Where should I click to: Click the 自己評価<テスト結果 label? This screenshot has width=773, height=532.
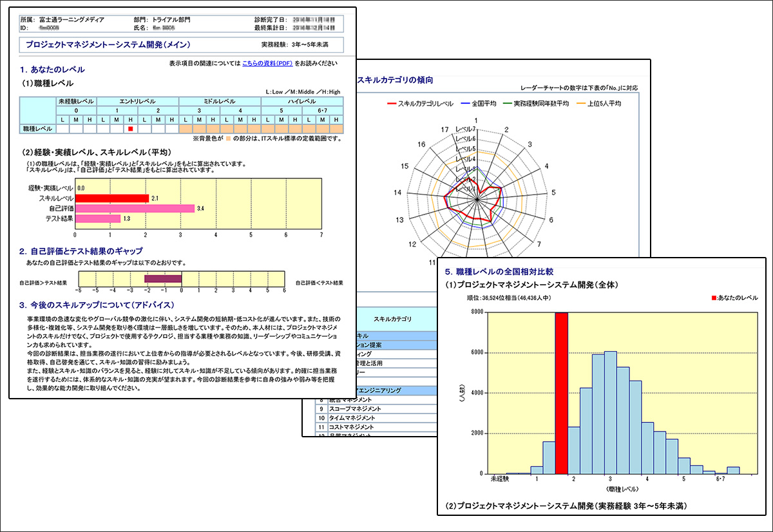320,283
